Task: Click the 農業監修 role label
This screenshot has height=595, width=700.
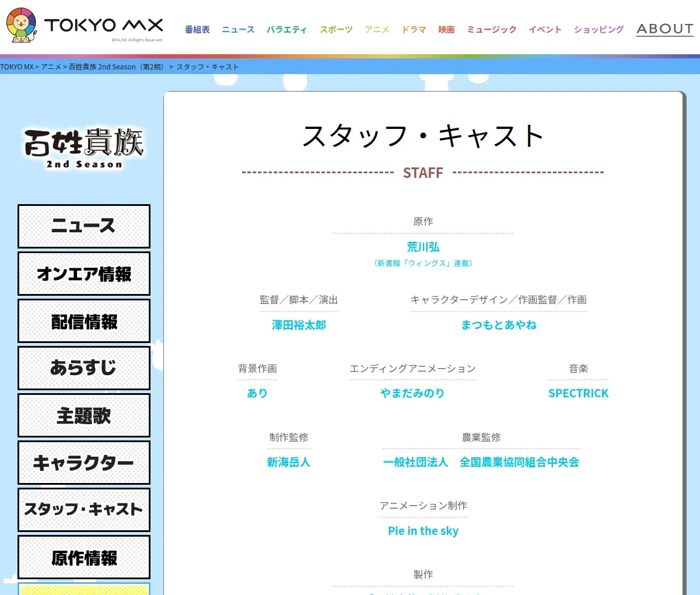Action: (481, 437)
